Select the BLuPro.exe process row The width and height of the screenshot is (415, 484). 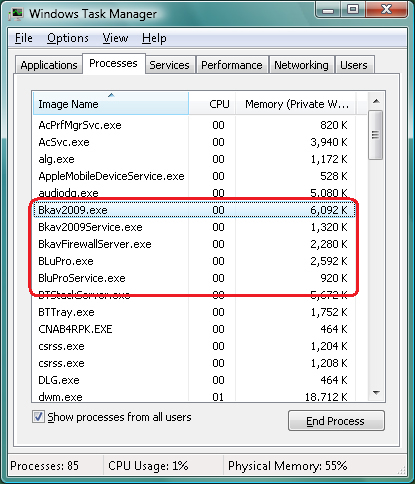pos(194,261)
